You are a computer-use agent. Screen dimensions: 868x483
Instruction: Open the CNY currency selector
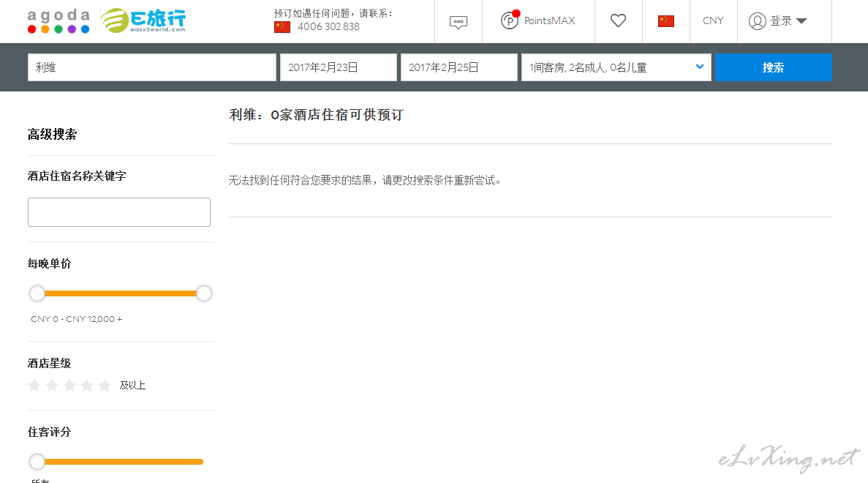713,20
